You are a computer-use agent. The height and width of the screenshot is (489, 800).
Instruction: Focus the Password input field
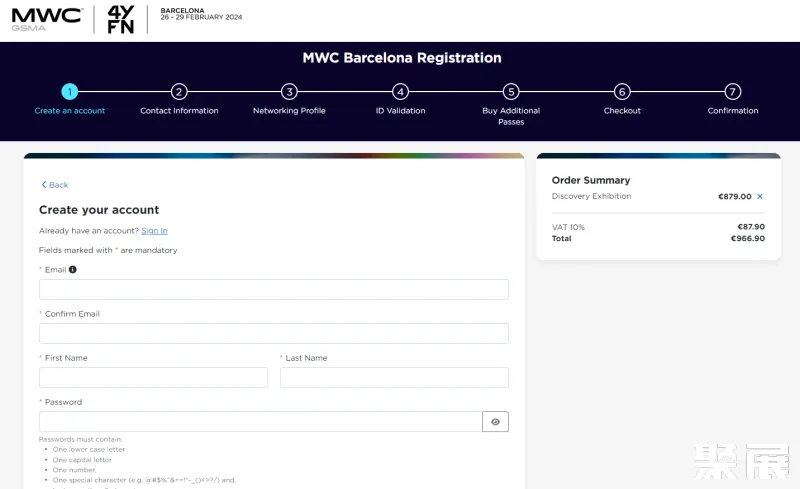point(260,422)
